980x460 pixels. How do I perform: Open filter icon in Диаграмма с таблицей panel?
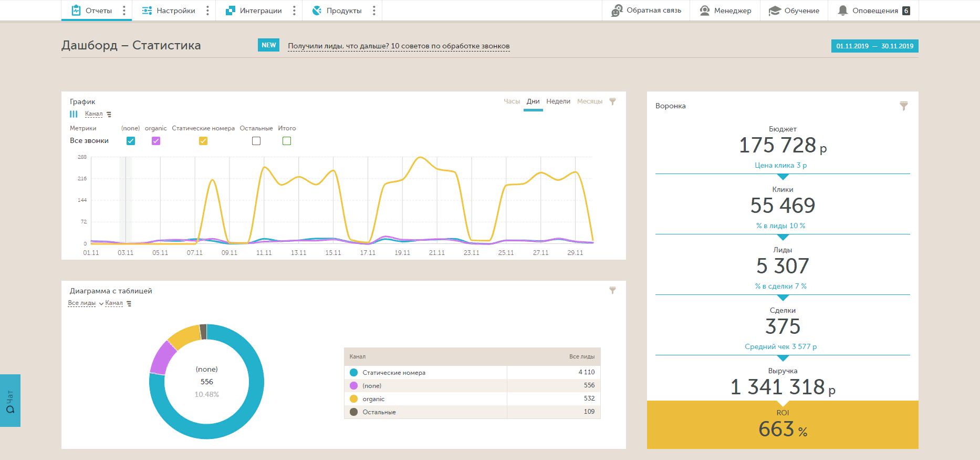point(612,290)
